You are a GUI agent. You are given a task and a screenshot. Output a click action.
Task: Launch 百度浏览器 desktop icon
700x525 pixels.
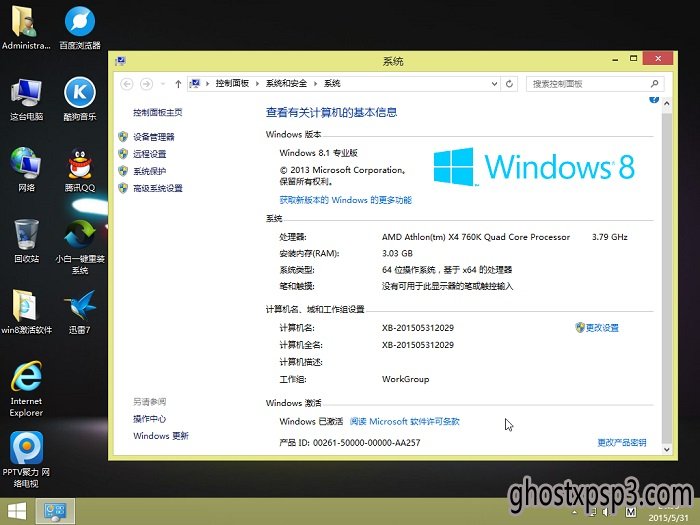[80, 27]
